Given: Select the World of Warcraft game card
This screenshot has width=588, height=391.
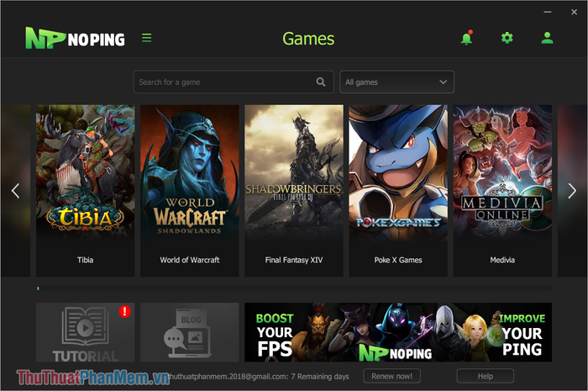Looking at the screenshot, I should click(189, 191).
